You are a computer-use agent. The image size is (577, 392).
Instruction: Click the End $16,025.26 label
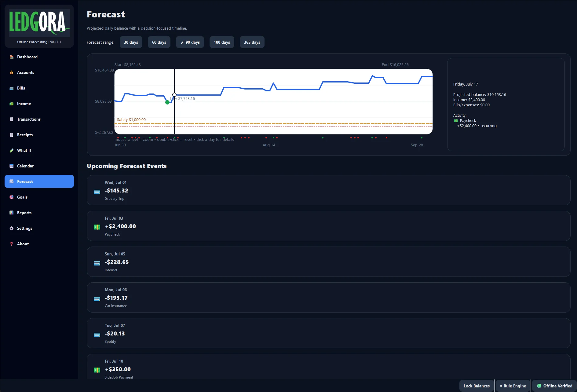pos(395,65)
